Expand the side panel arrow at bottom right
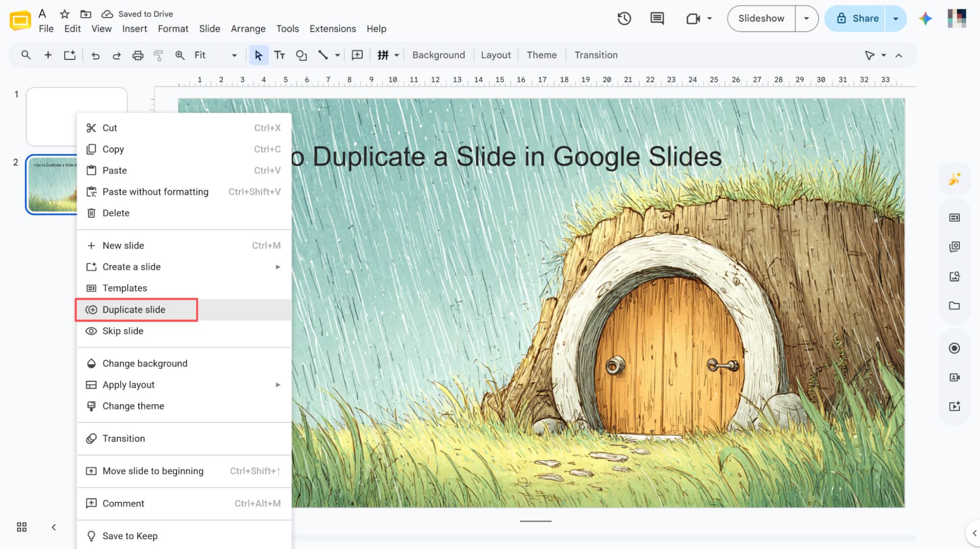Screen dimensions: 980x549 click(x=974, y=533)
